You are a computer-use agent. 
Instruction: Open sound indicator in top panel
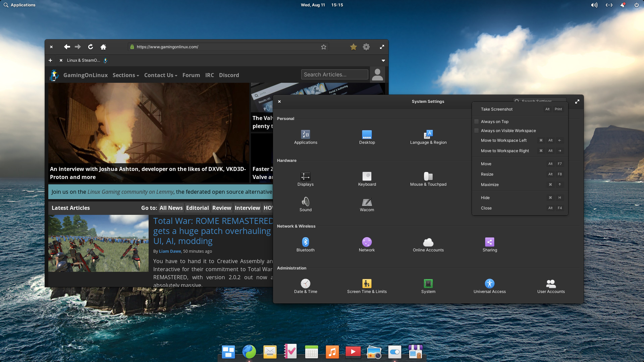coord(594,5)
